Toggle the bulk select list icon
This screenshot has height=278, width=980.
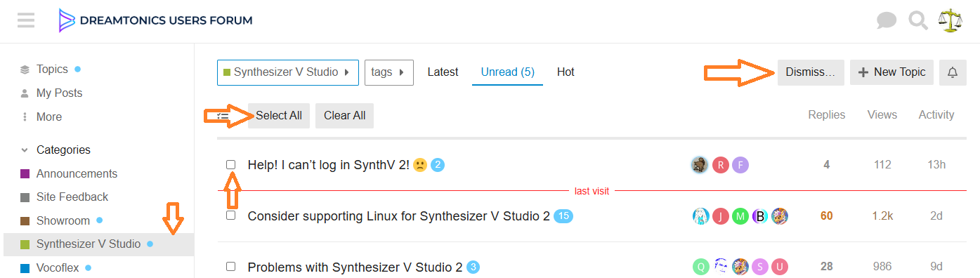click(x=223, y=116)
